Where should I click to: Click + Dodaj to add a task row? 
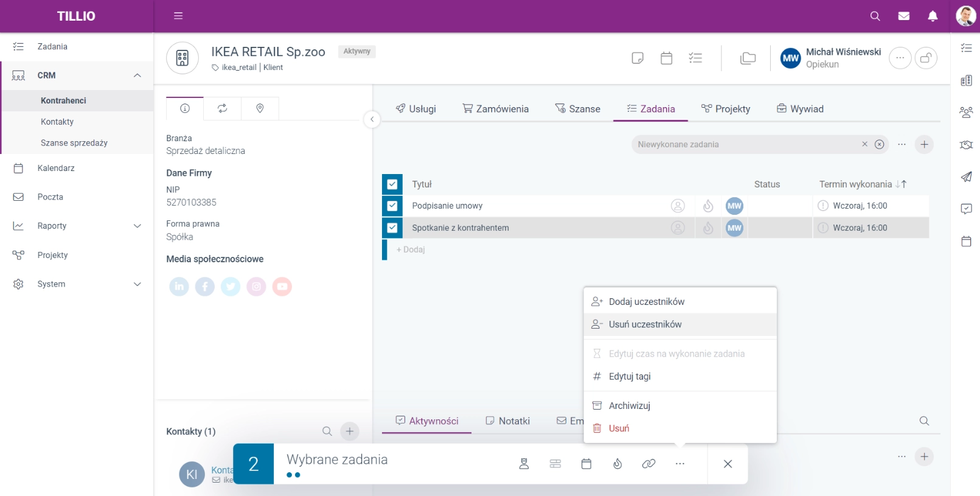pos(411,250)
